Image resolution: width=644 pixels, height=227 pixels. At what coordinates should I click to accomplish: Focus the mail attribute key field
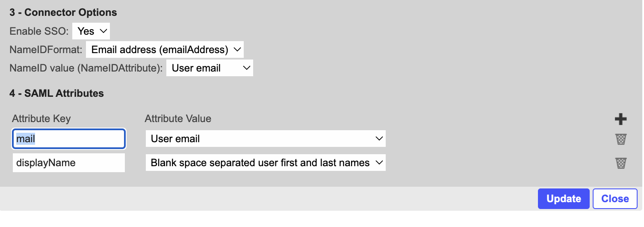(x=69, y=139)
